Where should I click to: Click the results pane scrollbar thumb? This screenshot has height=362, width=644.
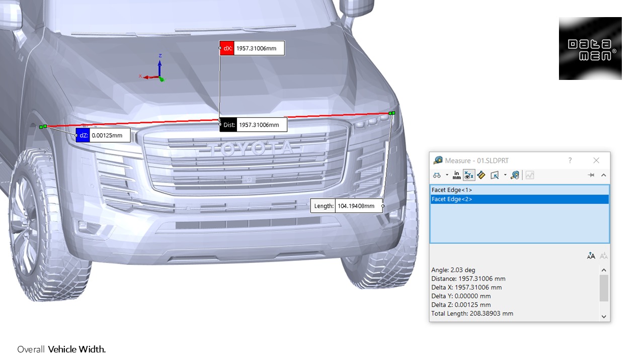tap(604, 288)
